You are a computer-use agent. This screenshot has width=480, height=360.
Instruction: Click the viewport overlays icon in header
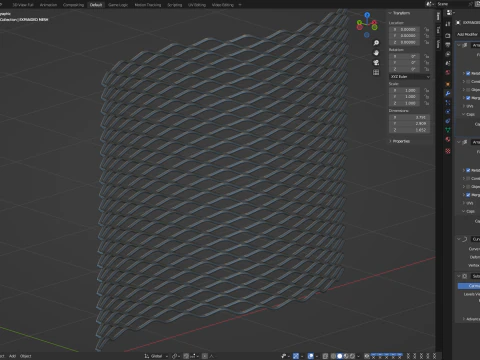(x=311, y=356)
